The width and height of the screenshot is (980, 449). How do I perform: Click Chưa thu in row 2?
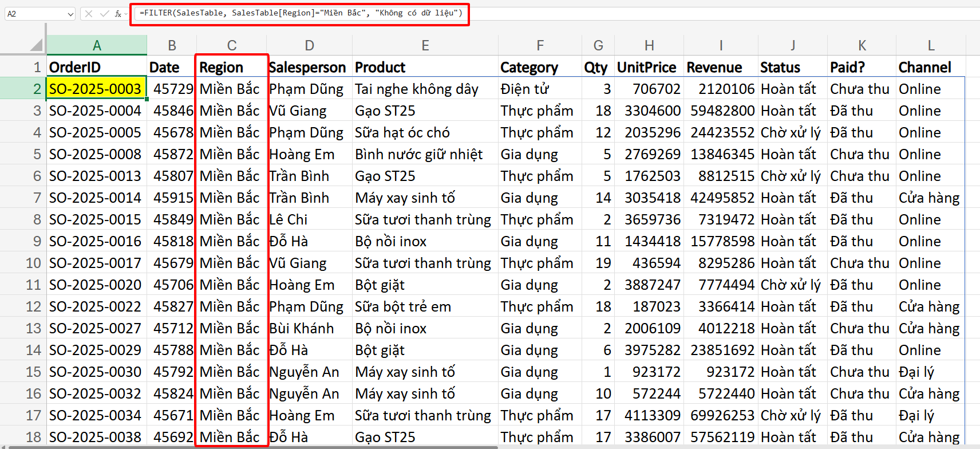[862, 89]
